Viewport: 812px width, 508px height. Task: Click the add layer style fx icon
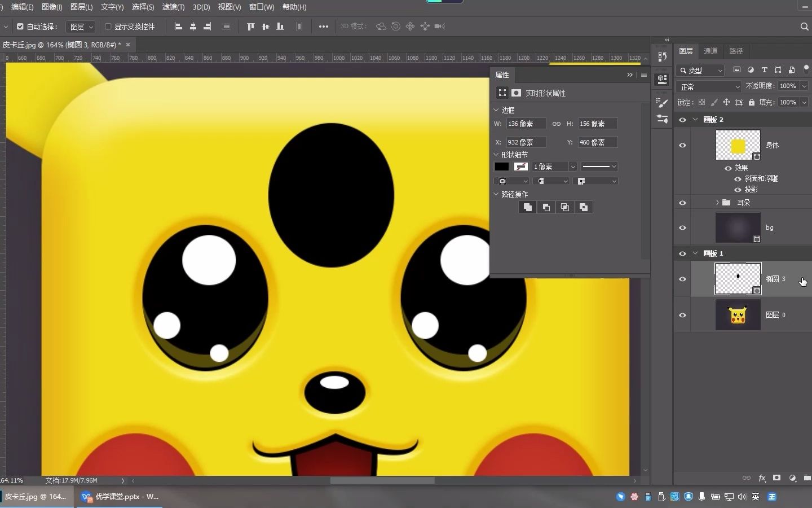(762, 478)
